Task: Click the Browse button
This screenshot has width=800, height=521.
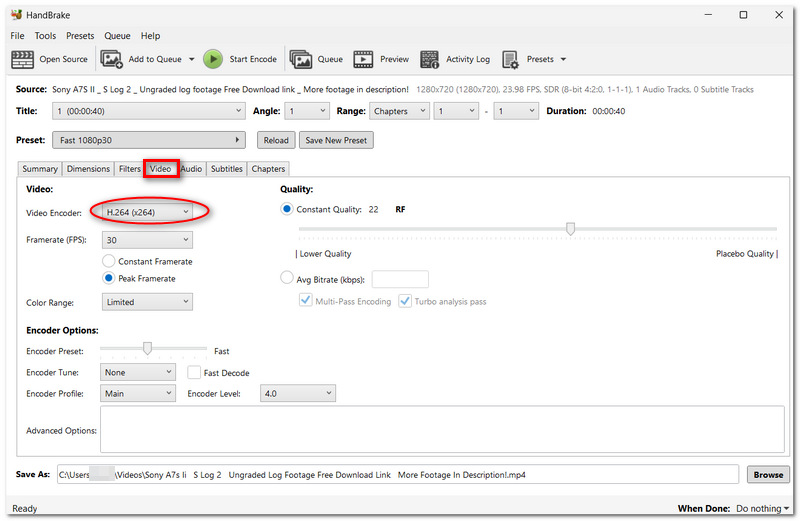Action: [x=768, y=475]
